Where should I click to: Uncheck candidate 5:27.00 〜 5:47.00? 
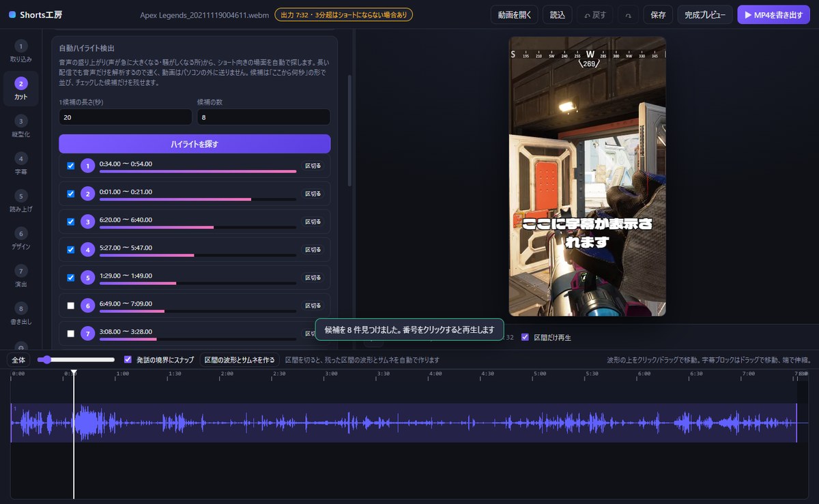point(71,250)
